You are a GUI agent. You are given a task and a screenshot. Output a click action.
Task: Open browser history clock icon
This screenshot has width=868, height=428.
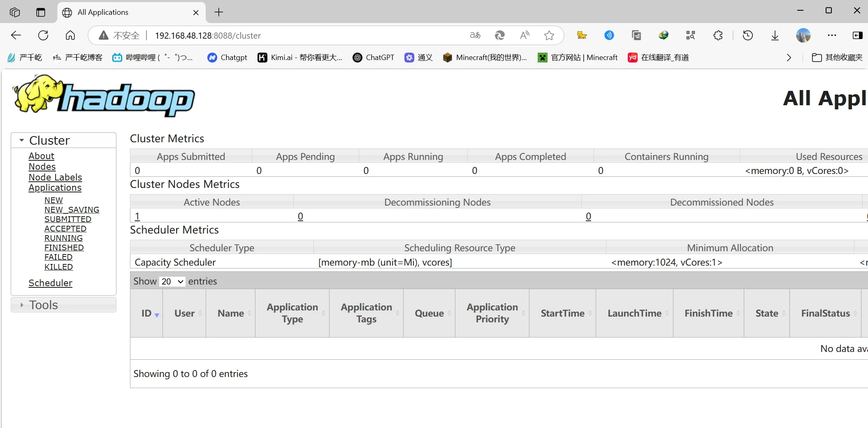pos(747,35)
